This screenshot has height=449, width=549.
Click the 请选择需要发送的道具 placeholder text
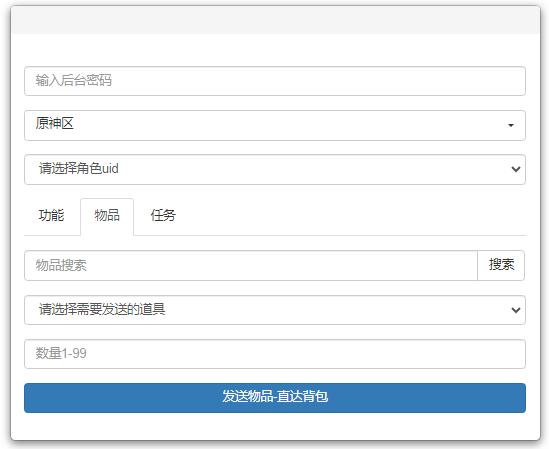click(x=102, y=309)
